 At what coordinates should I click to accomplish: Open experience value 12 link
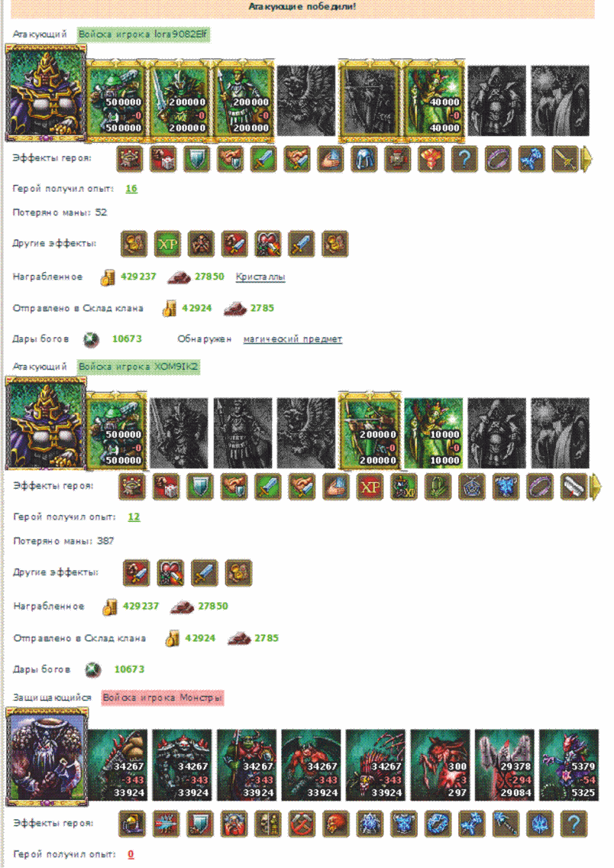[x=134, y=517]
